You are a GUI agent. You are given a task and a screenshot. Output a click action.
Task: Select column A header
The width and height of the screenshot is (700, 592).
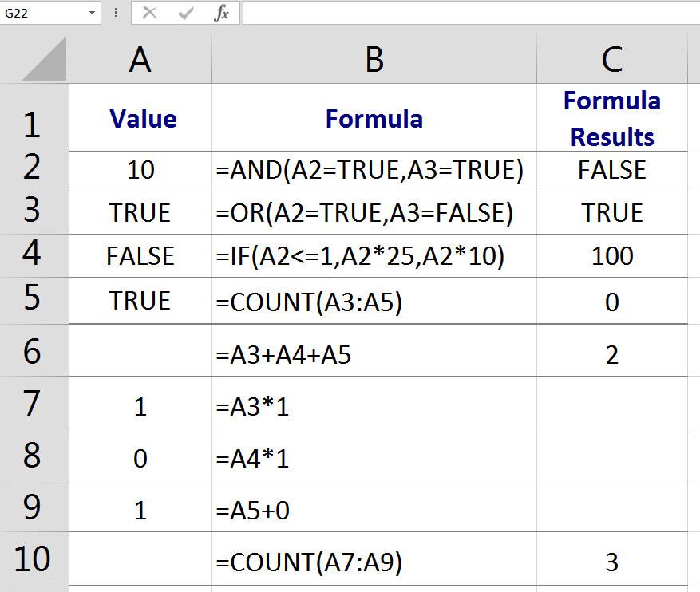(x=140, y=60)
